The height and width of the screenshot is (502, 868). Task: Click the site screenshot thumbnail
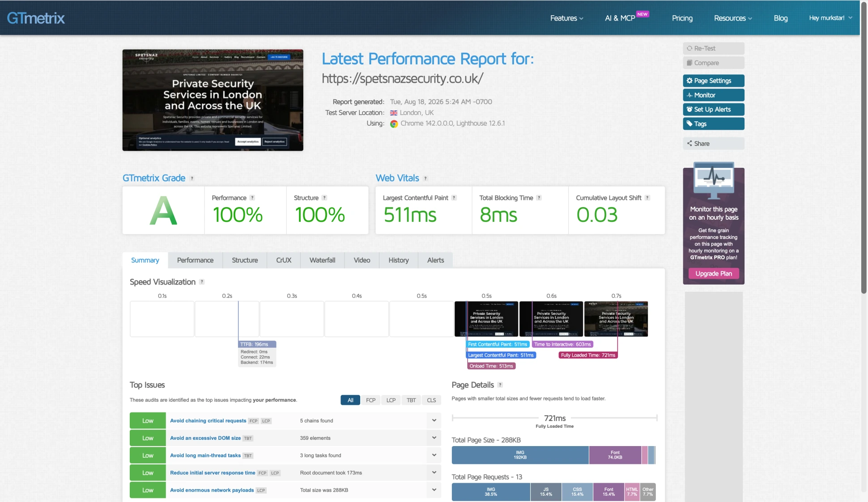tap(213, 100)
